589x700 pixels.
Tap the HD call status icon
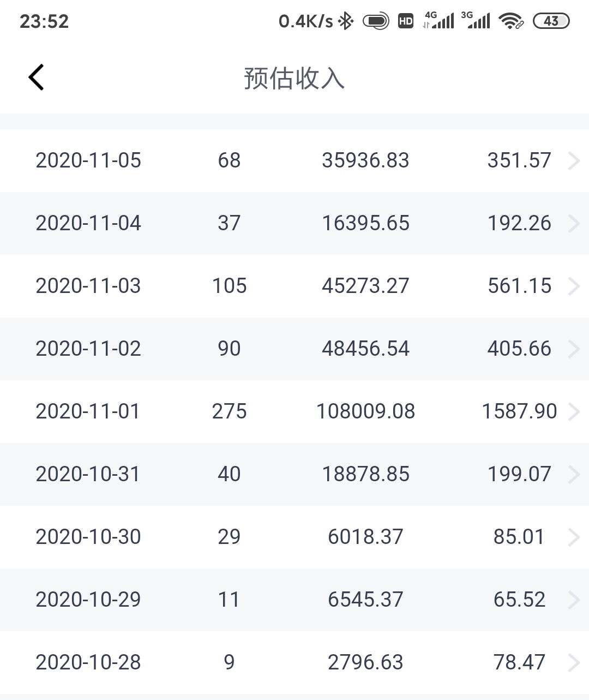(x=406, y=21)
